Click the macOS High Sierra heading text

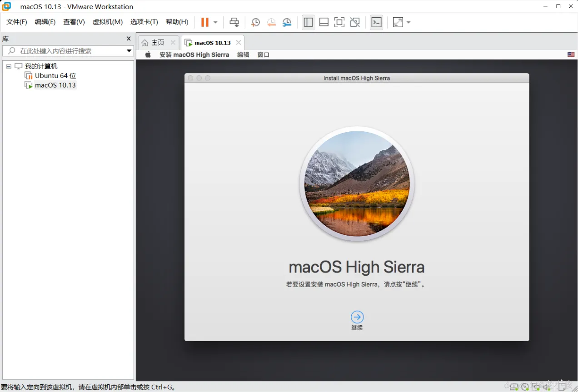[357, 267]
